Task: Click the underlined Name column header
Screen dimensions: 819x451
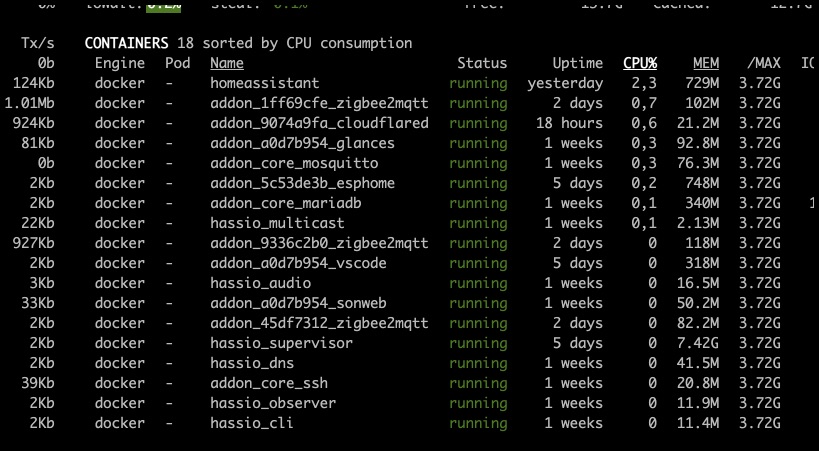Action: click(227, 63)
